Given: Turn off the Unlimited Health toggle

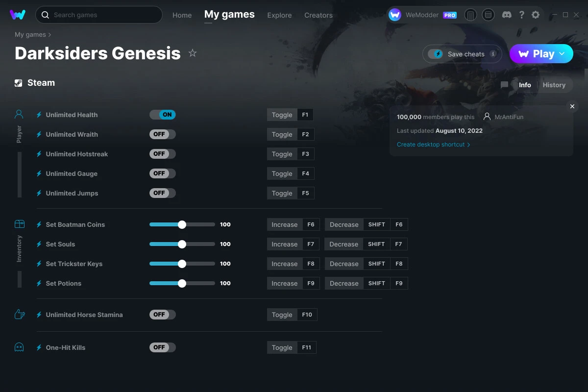Looking at the screenshot, I should 163,114.
